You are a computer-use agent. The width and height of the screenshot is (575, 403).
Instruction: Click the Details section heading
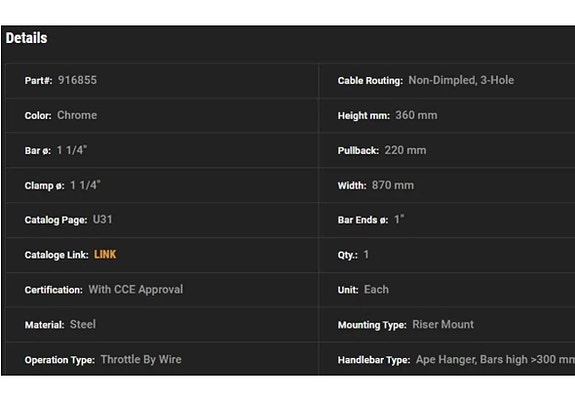pos(26,38)
